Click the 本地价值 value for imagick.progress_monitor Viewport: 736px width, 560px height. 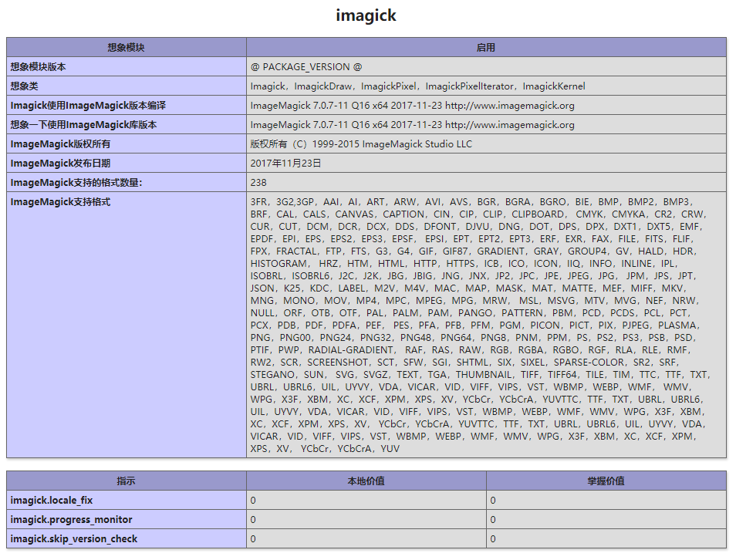pos(253,519)
